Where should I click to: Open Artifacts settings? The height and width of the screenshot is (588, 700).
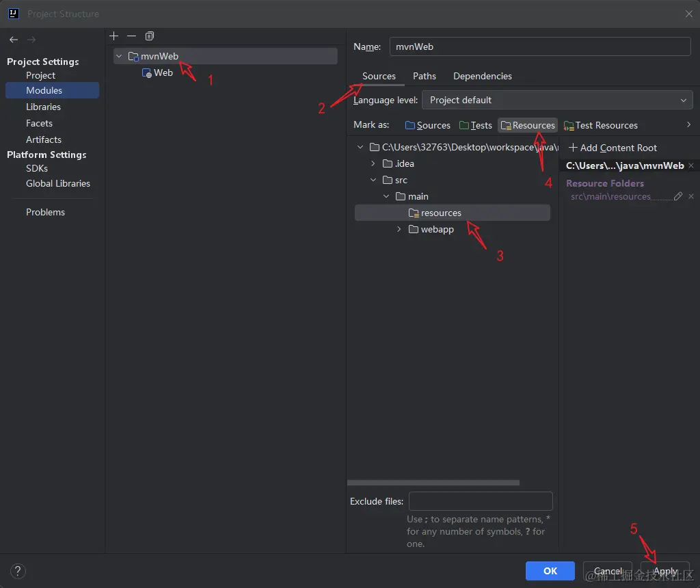pos(44,139)
